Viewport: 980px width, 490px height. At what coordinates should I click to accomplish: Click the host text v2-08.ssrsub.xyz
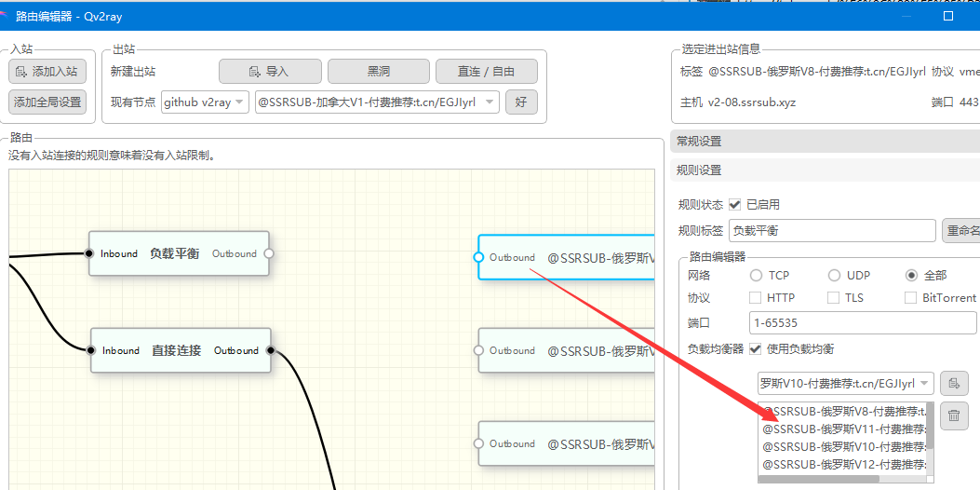point(752,102)
